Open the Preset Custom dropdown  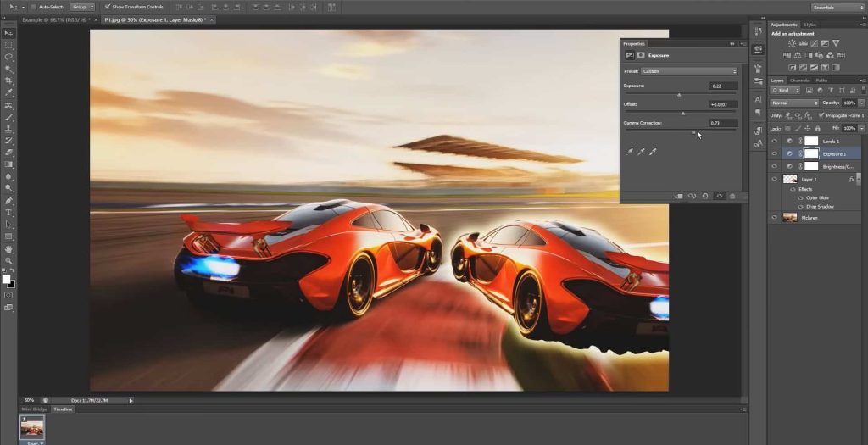click(689, 71)
